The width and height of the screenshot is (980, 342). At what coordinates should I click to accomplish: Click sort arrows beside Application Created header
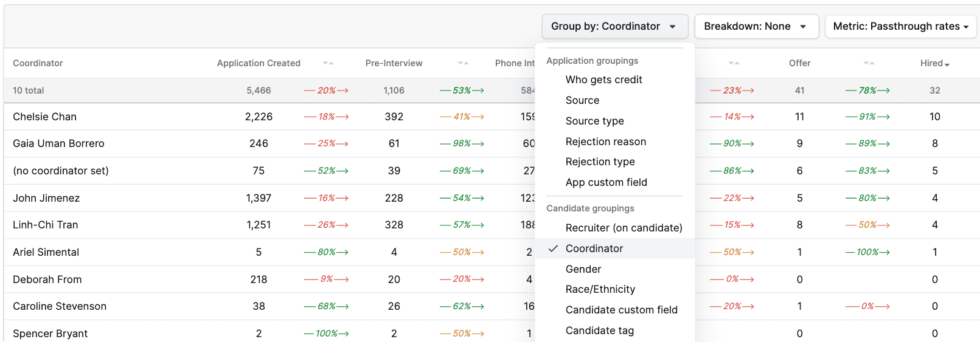pos(328,63)
